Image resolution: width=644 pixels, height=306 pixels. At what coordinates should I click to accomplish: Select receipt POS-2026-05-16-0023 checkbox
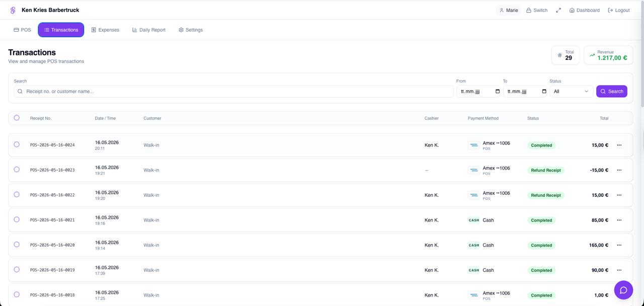[17, 170]
